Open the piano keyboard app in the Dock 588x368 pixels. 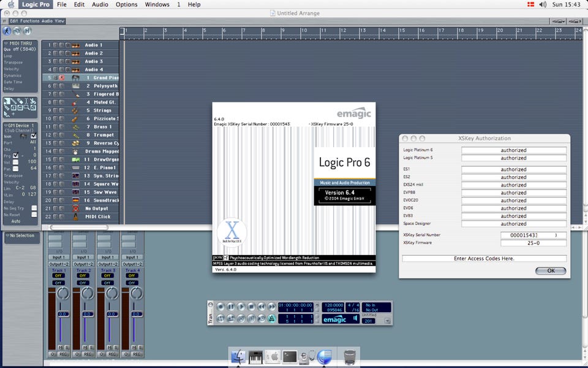coord(256,357)
